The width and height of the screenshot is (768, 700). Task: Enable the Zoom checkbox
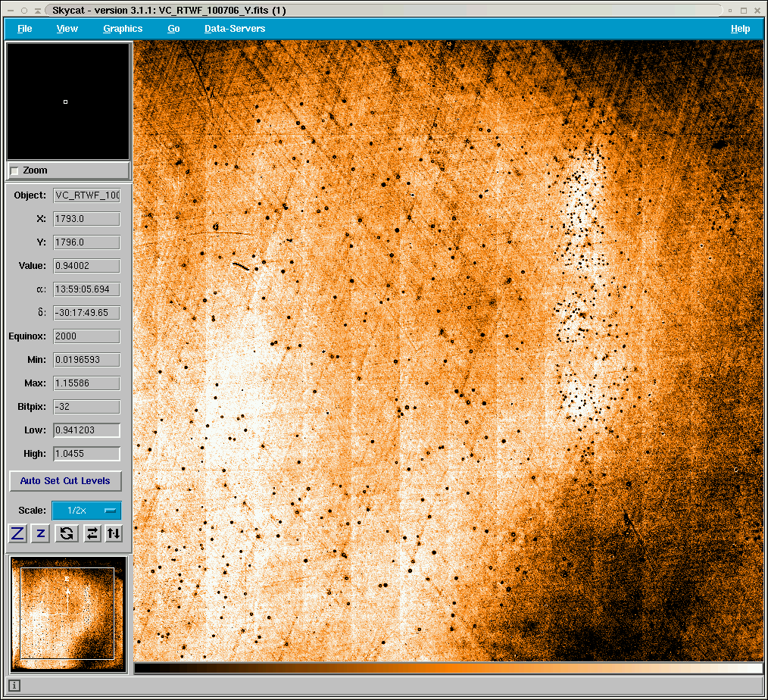coord(15,170)
